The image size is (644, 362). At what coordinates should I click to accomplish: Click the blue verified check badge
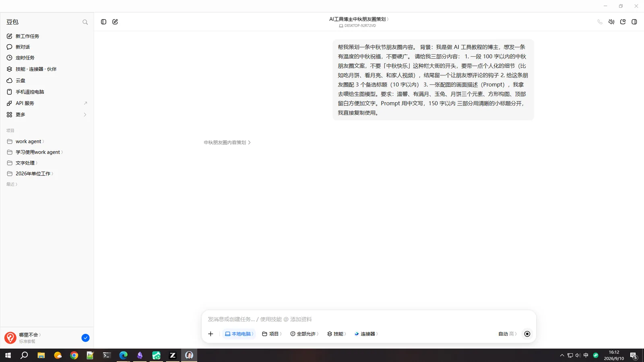(85, 338)
